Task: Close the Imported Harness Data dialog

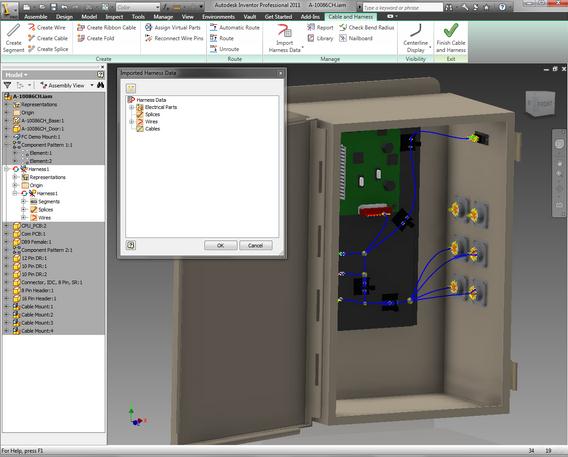Action: (281, 73)
